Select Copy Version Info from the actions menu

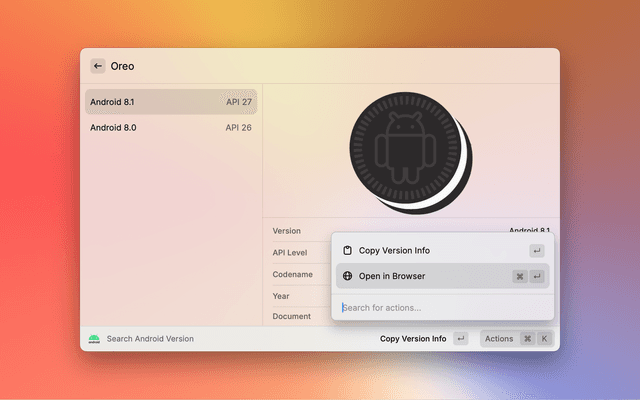394,251
